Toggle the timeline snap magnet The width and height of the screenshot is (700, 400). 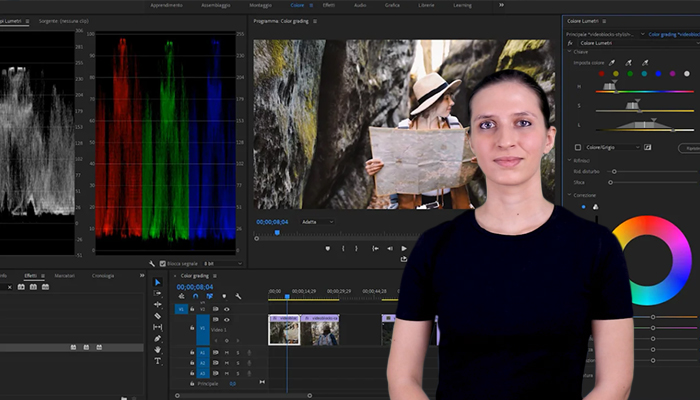click(x=196, y=296)
